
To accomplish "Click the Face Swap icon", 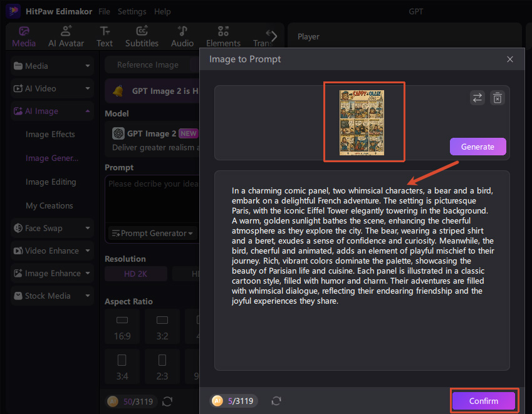I will pyautogui.click(x=18, y=228).
